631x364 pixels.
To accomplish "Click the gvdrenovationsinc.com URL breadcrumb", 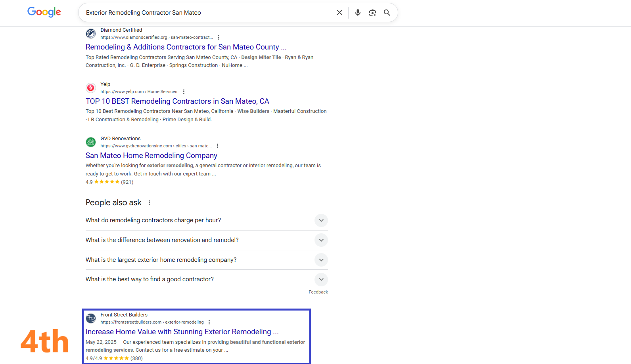I will pyautogui.click(x=156, y=146).
